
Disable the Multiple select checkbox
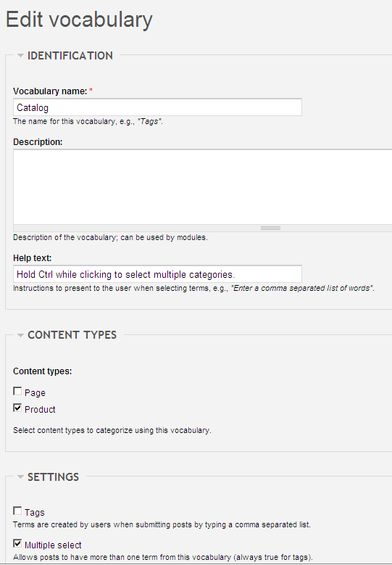17,543
